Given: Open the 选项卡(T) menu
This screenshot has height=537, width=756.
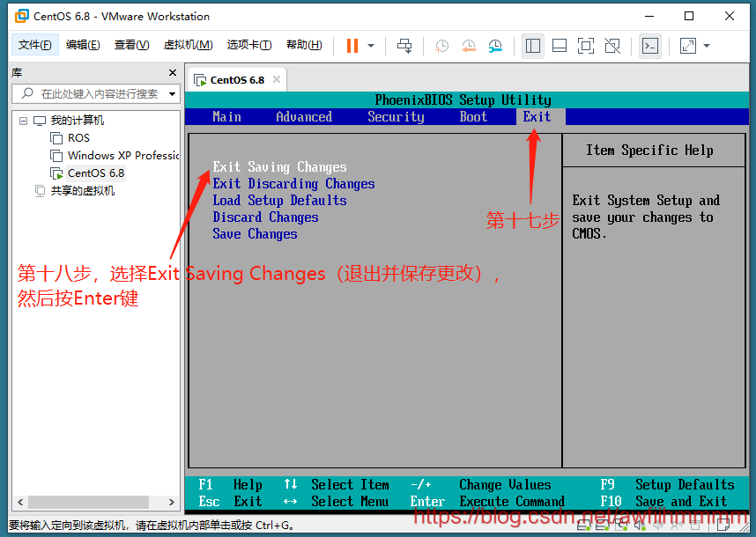Looking at the screenshot, I should click(x=249, y=45).
